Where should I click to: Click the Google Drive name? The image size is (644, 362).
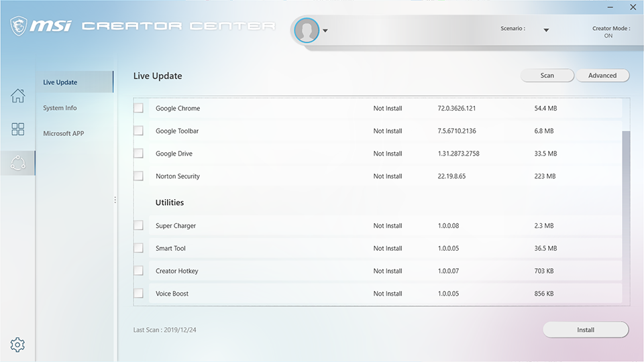(x=174, y=154)
